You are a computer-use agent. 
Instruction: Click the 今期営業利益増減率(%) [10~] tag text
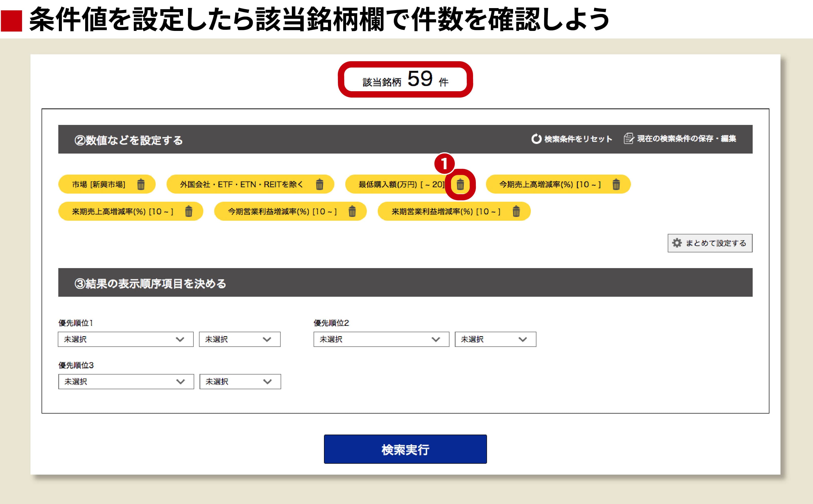(x=282, y=211)
